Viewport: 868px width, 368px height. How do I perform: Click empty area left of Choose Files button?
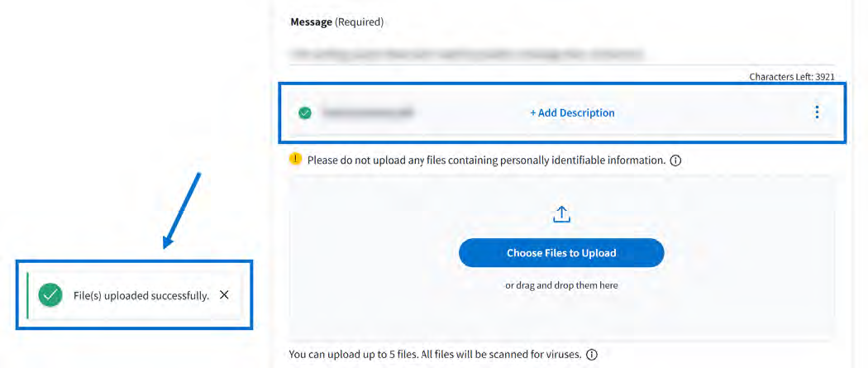pyautogui.click(x=372, y=253)
